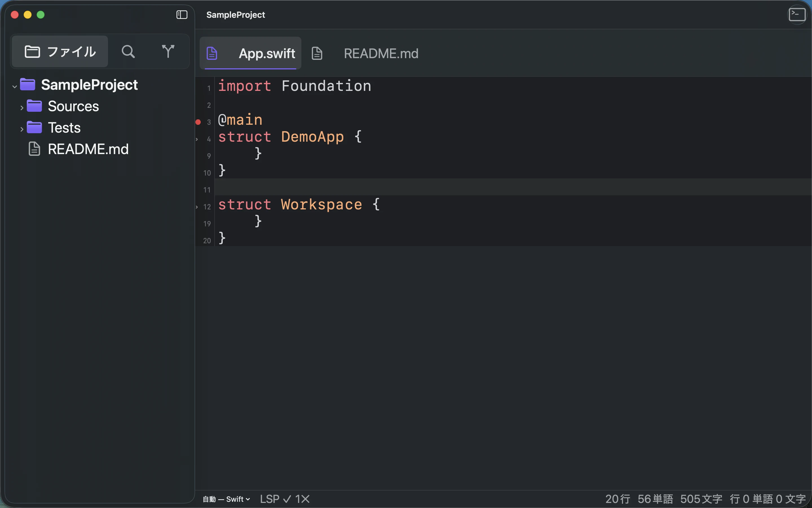Open the terminal panel icon
The width and height of the screenshot is (812, 508).
click(797, 15)
